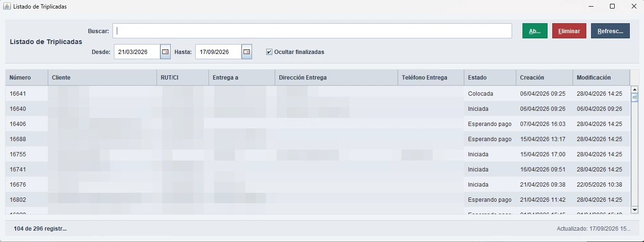The image size is (644, 242).
Task: Sort by the Entrega a column header
Action: pos(242,78)
